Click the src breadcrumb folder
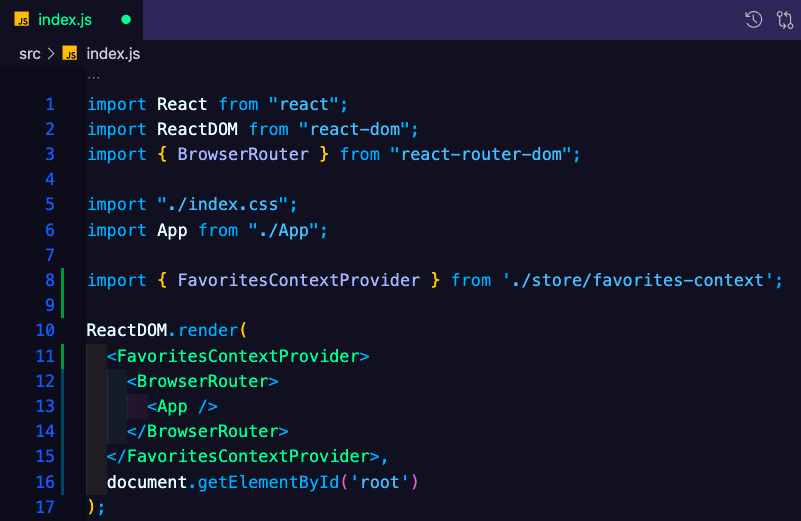Screen dimensions: 801x521 click(x=30, y=54)
